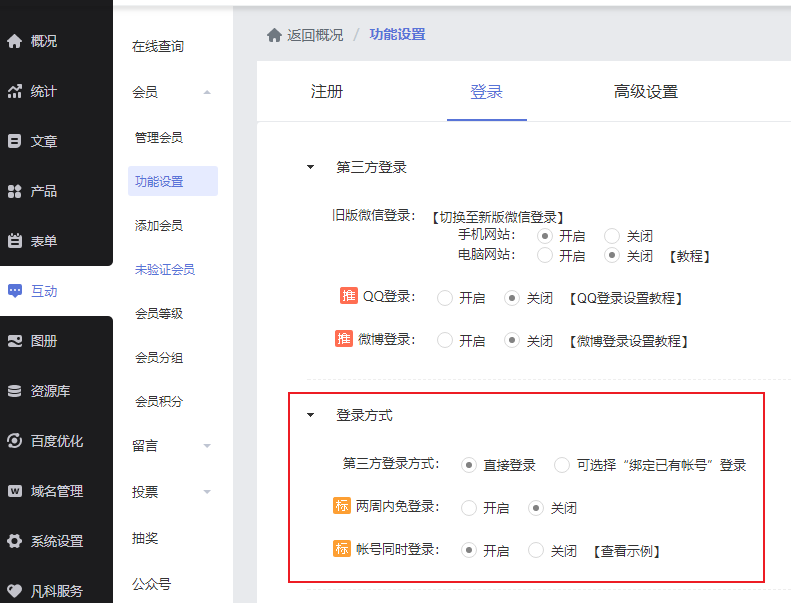Click the 标 badge beside 帐号同时登录
The width and height of the screenshot is (791, 603).
342,548
